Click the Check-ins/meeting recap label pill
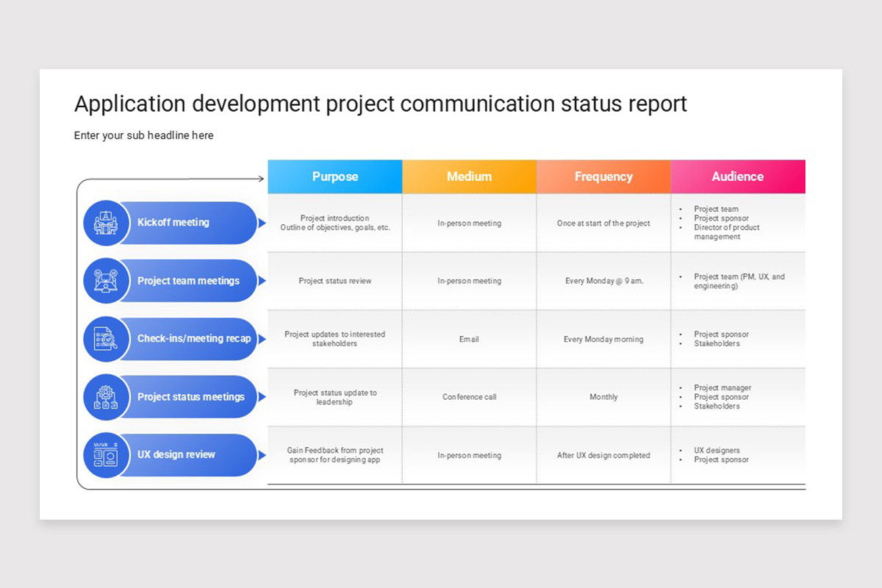Screen dimensions: 882x588 pyautogui.click(x=187, y=339)
